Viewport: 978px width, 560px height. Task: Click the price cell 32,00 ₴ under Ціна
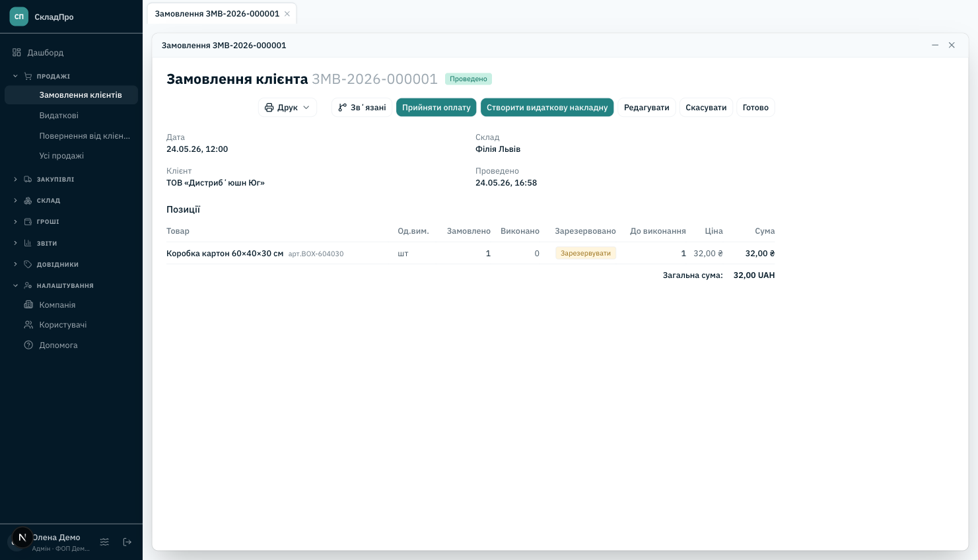pos(708,254)
